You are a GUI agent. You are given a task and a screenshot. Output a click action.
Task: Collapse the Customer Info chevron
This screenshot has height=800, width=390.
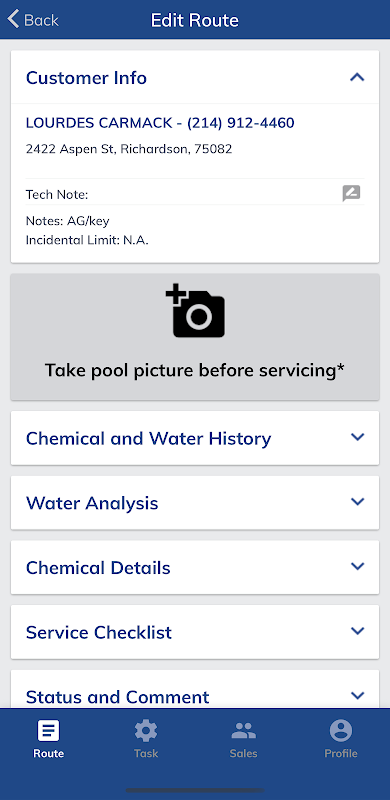click(357, 77)
